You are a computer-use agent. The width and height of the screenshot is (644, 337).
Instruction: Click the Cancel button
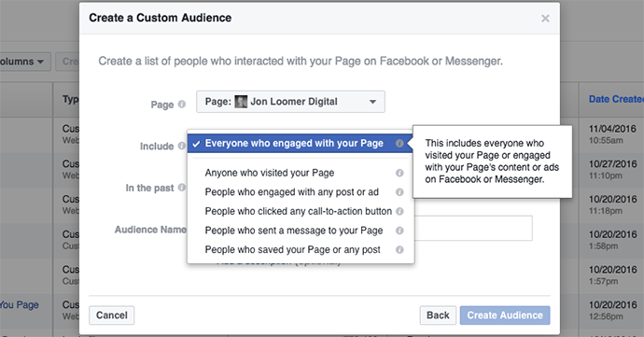[x=112, y=316]
